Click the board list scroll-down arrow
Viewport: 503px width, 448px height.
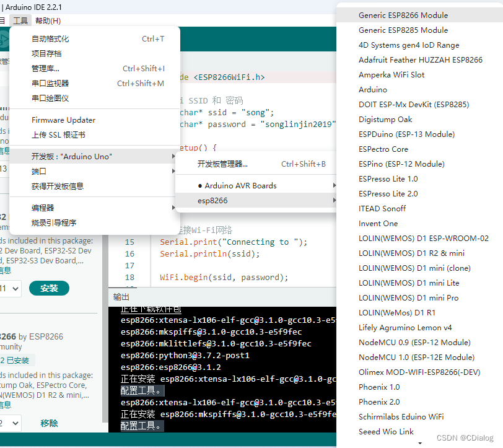[x=420, y=443]
